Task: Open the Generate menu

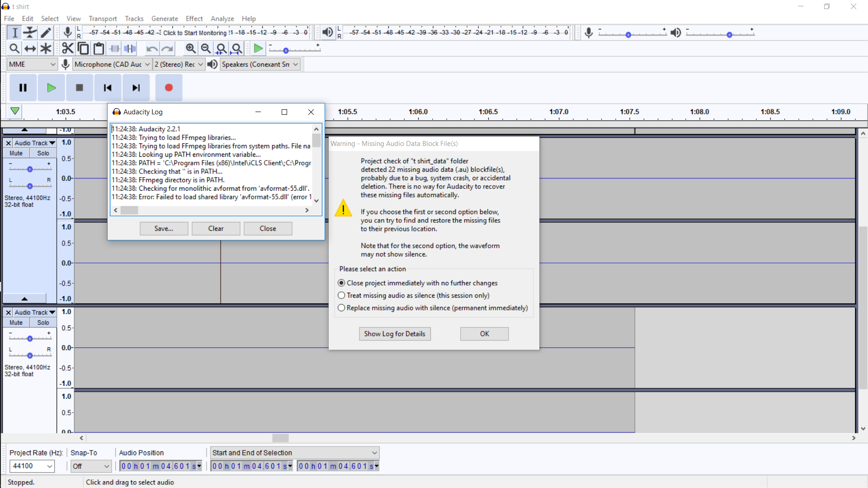Action: coord(165,19)
